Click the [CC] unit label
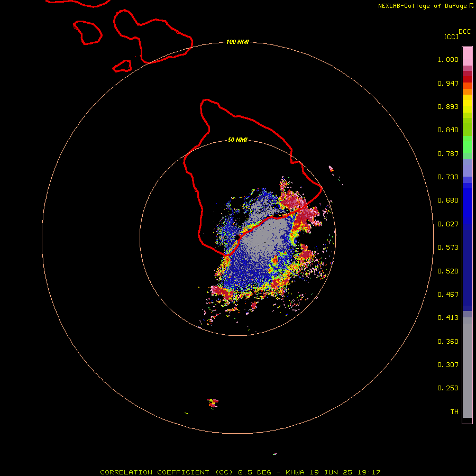Screen dimensions: 476x476 (x=451, y=36)
